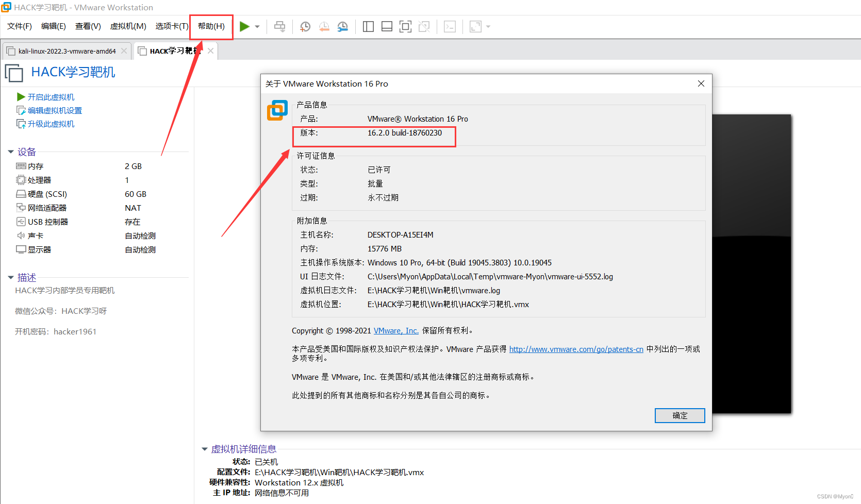Click the memory chip icon next to 内存
Screen dimensions: 861x504
pos(21,166)
